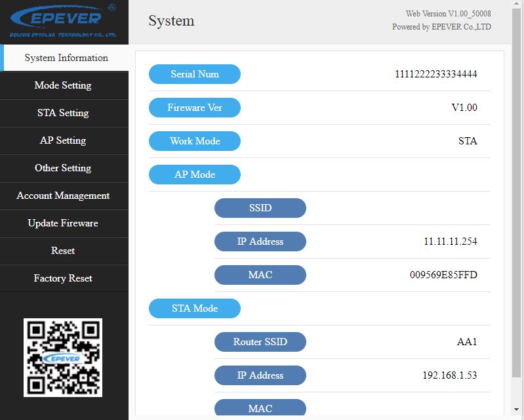The width and height of the screenshot is (524, 420).
Task: Open Update Fireware page
Action: (x=63, y=223)
